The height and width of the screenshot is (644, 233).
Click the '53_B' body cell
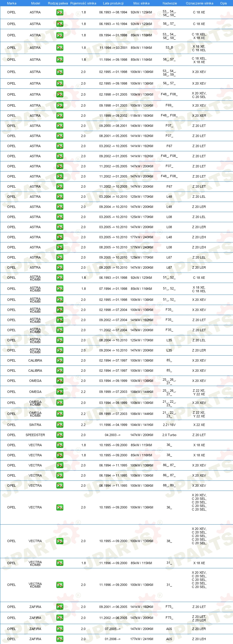(169, 48)
